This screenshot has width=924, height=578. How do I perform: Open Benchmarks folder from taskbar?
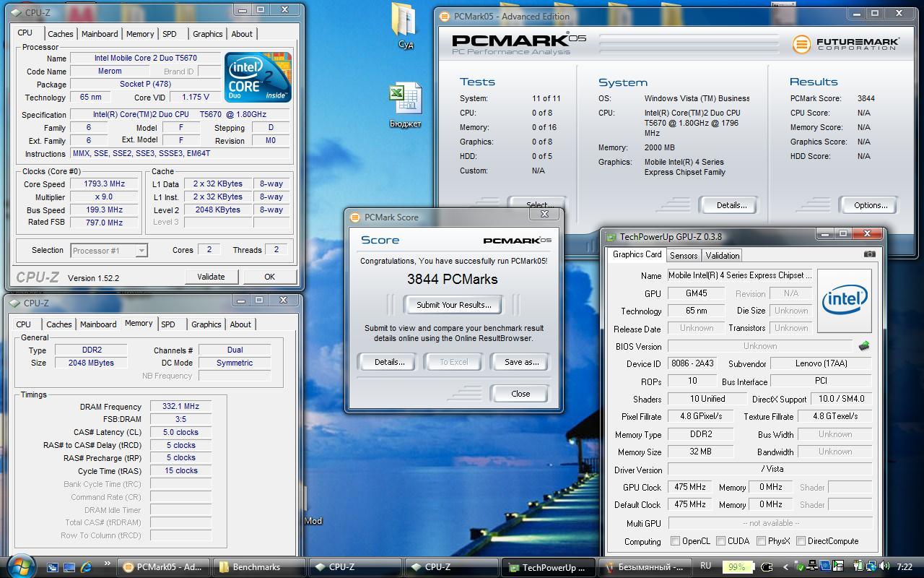[259, 567]
